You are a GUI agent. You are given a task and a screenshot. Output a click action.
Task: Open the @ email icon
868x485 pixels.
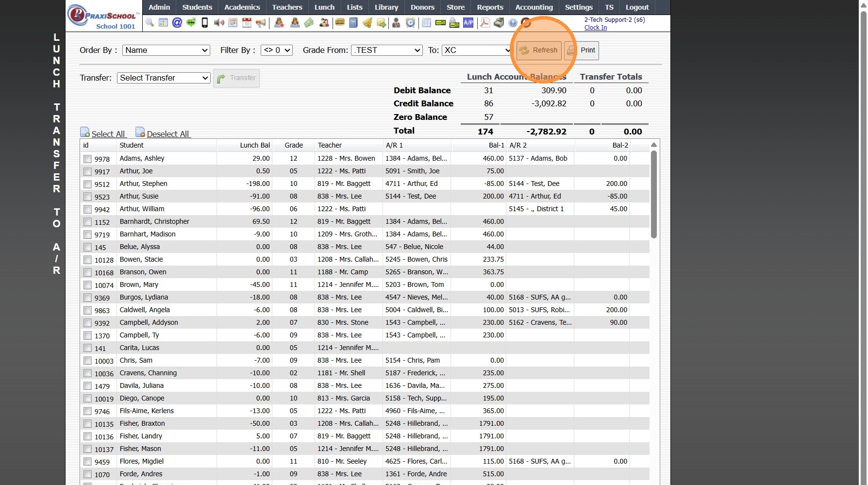pyautogui.click(x=177, y=23)
